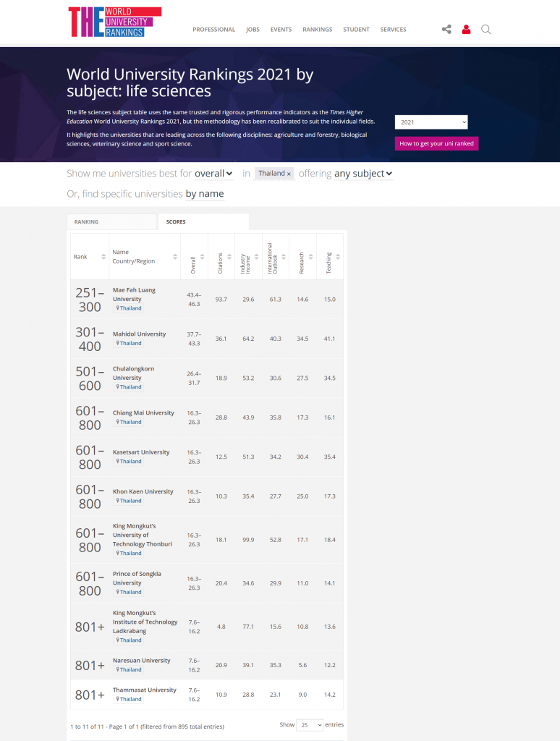Open the red user account icon
The width and height of the screenshot is (560, 741).
(x=466, y=29)
